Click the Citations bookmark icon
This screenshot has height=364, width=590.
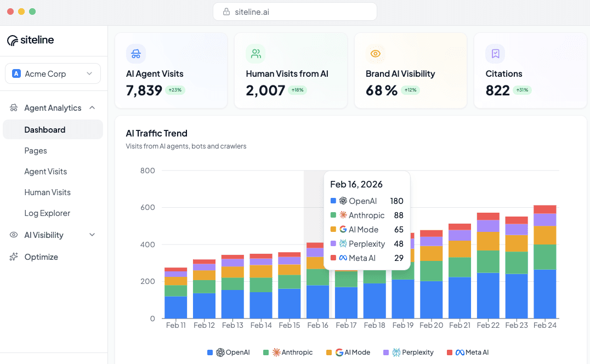tap(495, 54)
